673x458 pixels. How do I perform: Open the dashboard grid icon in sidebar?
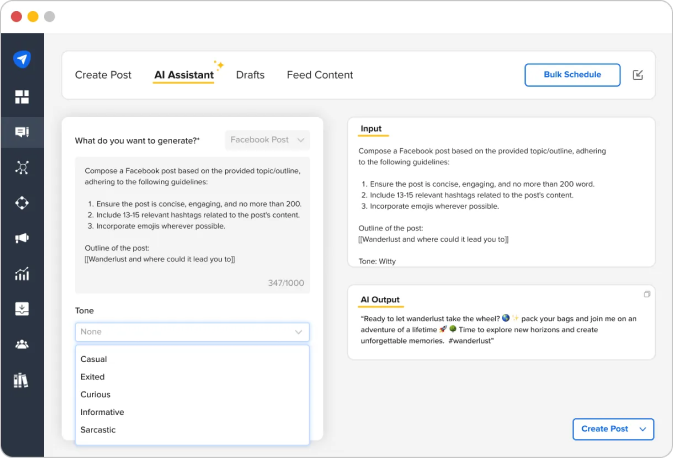click(22, 97)
